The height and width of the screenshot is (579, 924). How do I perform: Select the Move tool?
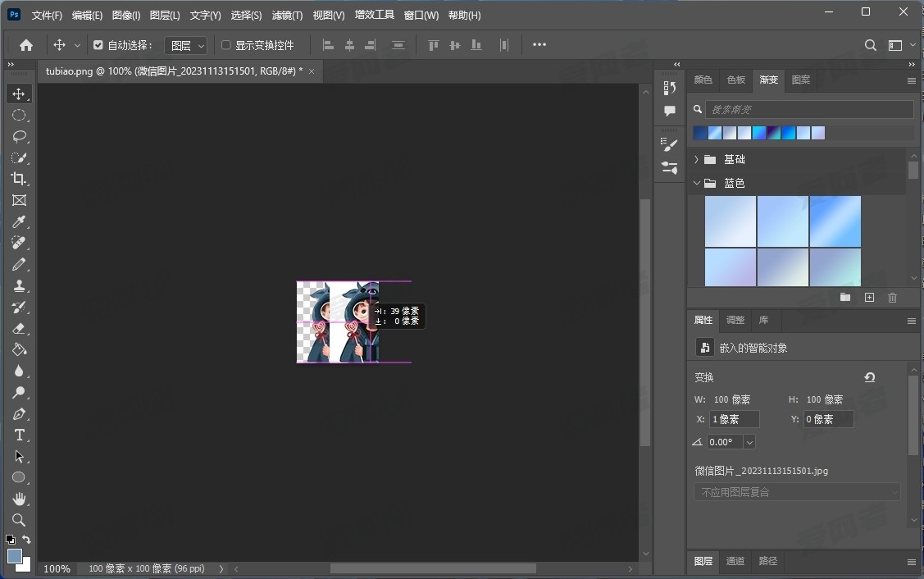[19, 93]
